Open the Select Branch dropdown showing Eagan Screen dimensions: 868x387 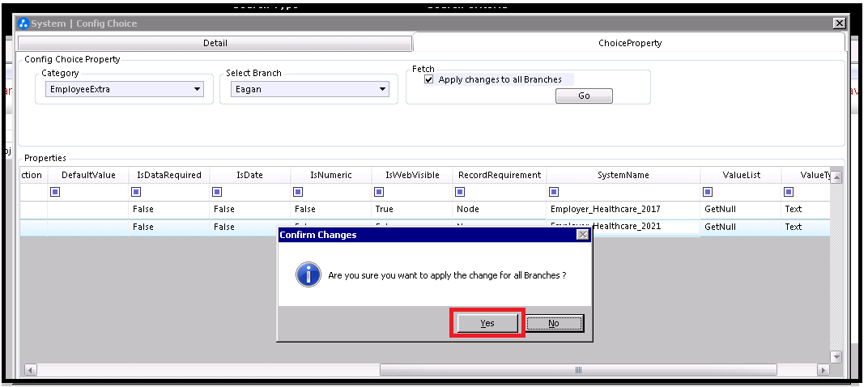click(x=309, y=89)
